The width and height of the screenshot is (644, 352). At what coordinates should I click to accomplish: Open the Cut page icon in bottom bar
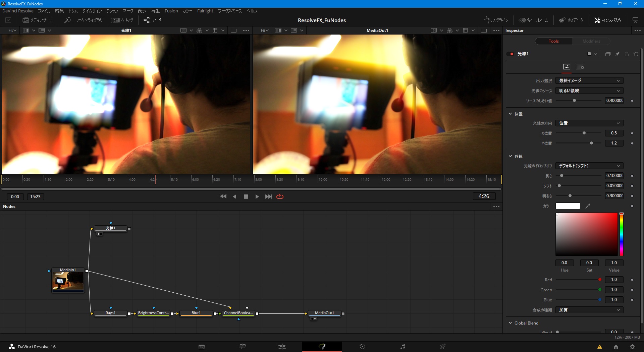242,347
